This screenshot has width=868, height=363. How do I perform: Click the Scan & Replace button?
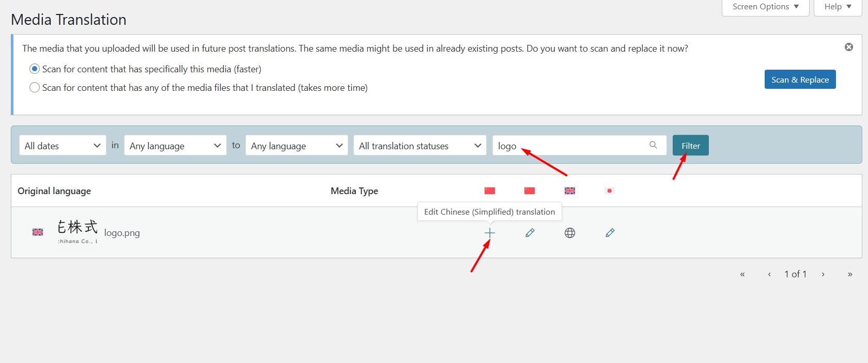click(x=800, y=80)
